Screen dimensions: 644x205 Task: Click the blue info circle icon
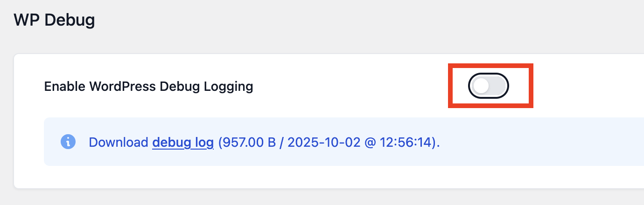[68, 142]
